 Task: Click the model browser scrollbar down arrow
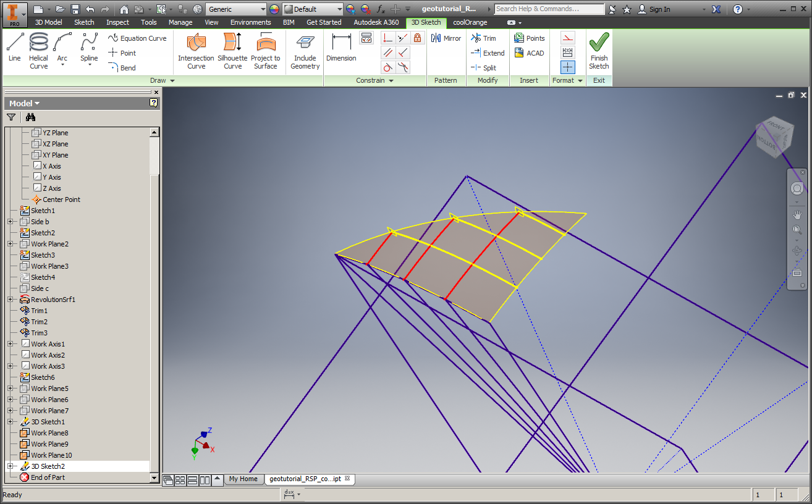pos(154,477)
